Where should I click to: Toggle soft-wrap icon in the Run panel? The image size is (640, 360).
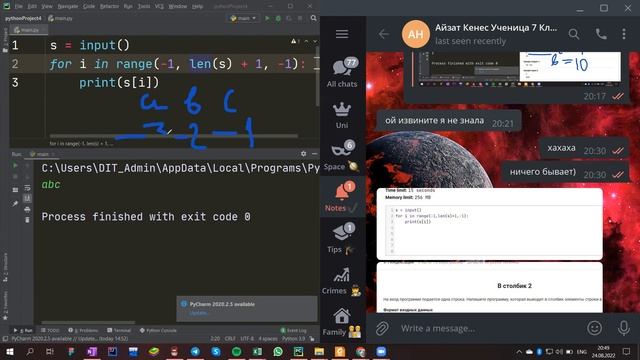point(27,188)
